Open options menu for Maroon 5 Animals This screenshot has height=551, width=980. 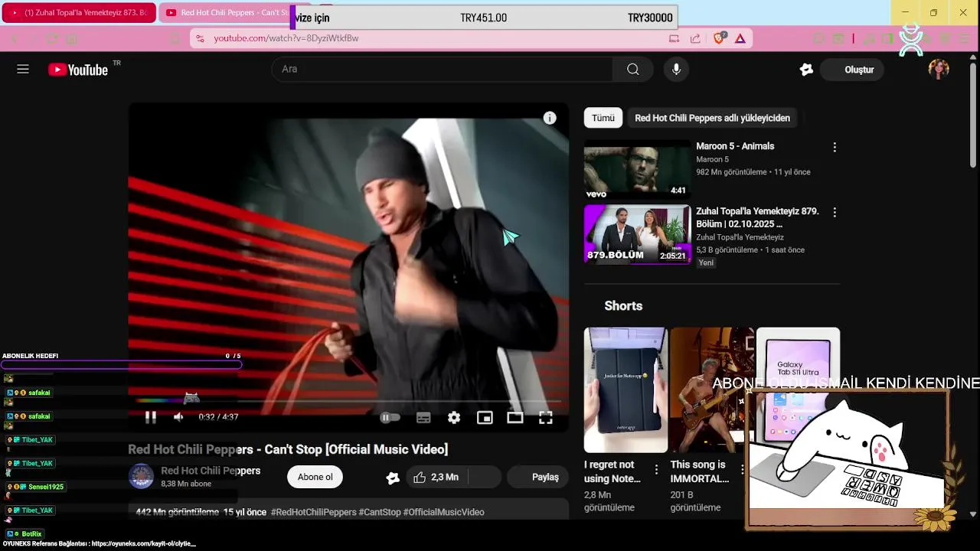835,147
